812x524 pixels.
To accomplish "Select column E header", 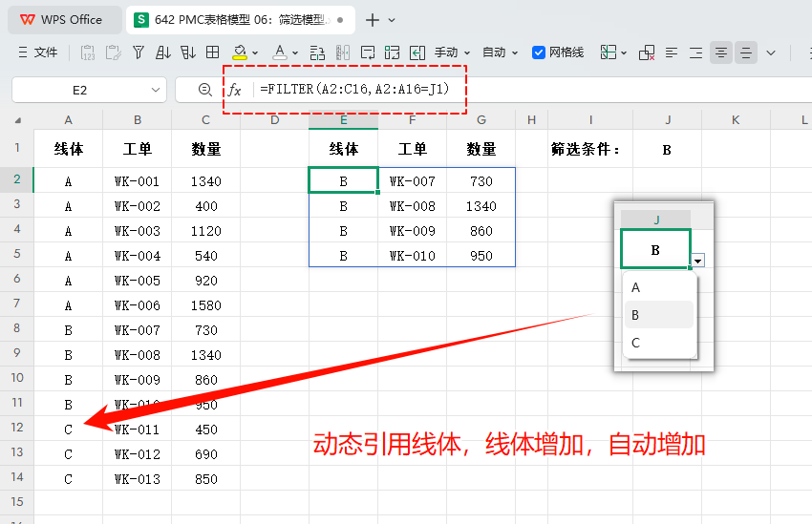I will tap(343, 120).
